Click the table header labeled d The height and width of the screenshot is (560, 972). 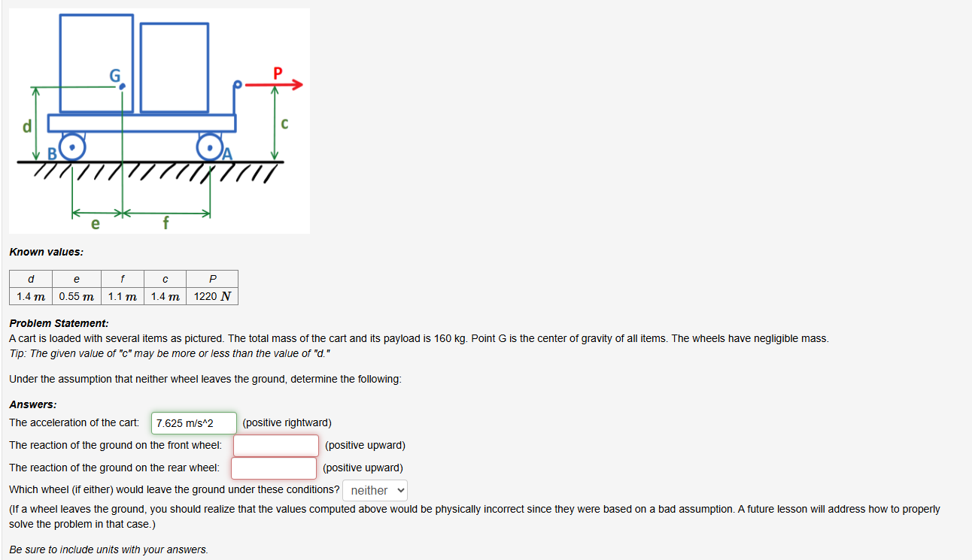tap(30, 279)
